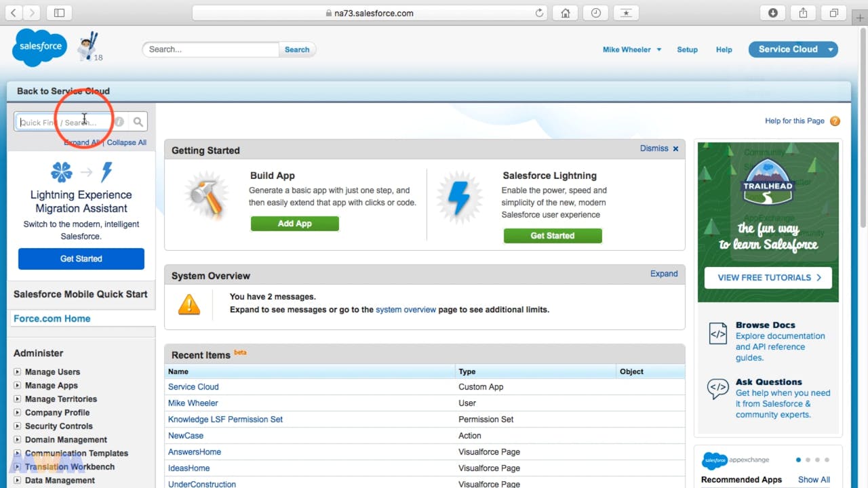
Task: Click the Quick Find info icon
Action: tap(119, 122)
